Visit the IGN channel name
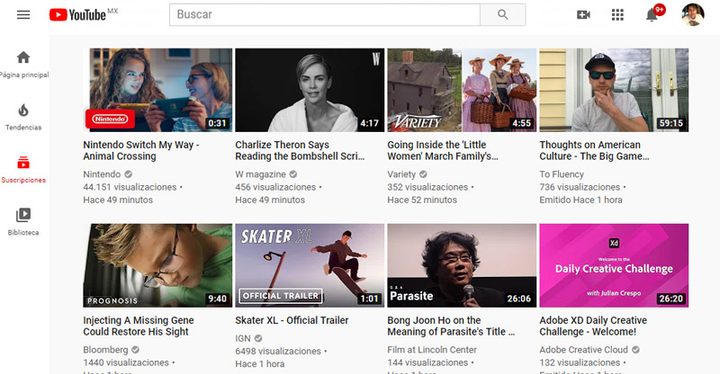Viewport: 720px width, 374px height. coord(243,338)
